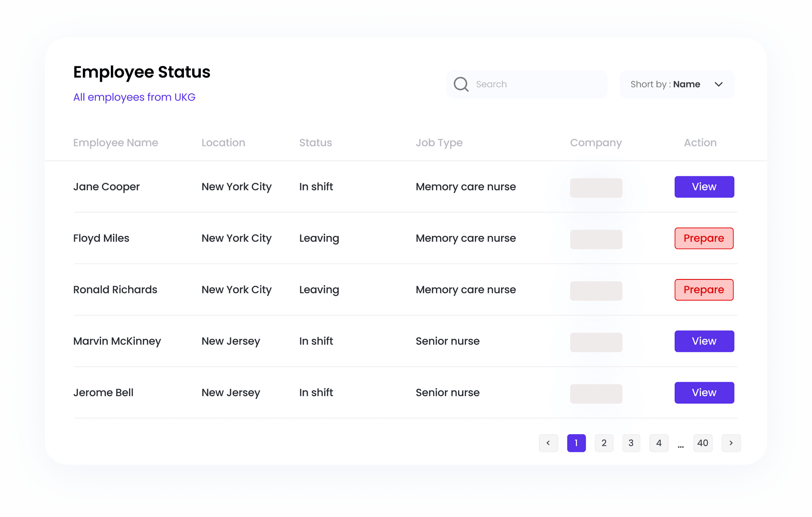View Marvin McKinney's details
This screenshot has height=517, width=812.
(704, 341)
